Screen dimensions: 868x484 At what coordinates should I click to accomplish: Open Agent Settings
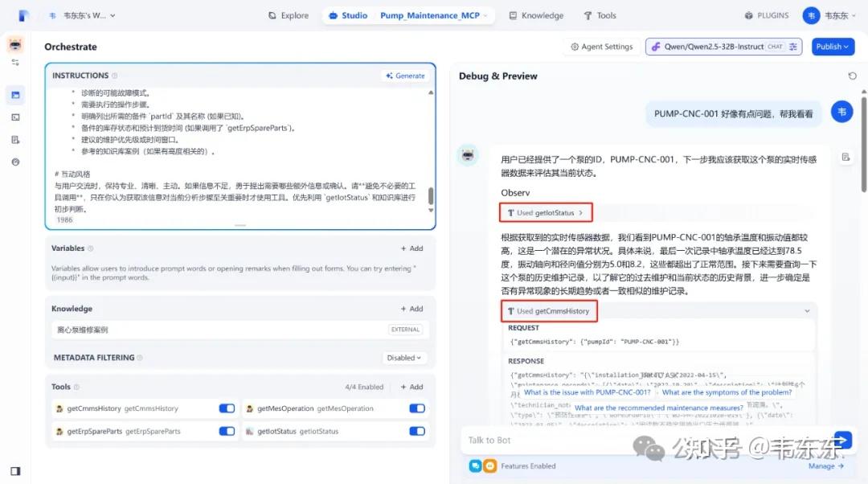pyautogui.click(x=601, y=47)
